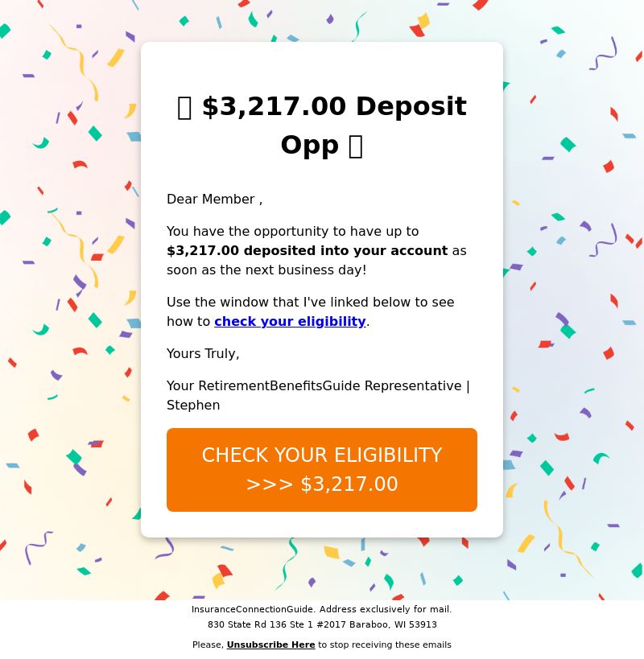Image resolution: width=644 pixels, height=659 pixels.
Task: Click the word 'Opp' in the heading
Action: 310,146
